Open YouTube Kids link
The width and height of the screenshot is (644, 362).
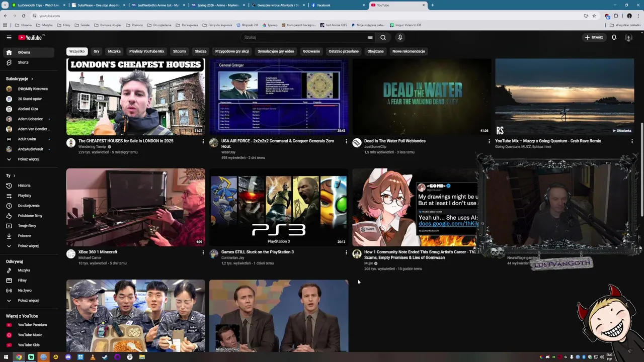pyautogui.click(x=29, y=345)
